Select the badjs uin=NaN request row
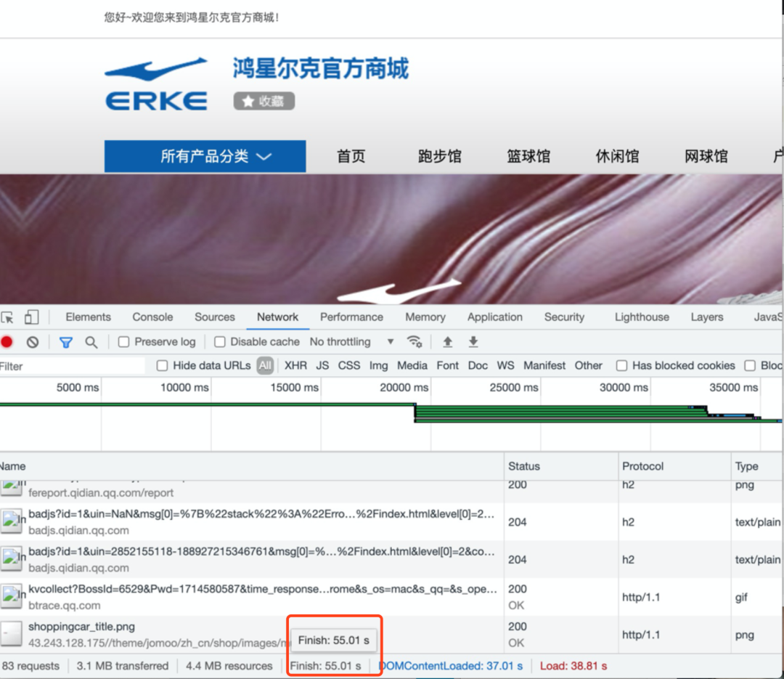784x679 pixels. coord(392,522)
